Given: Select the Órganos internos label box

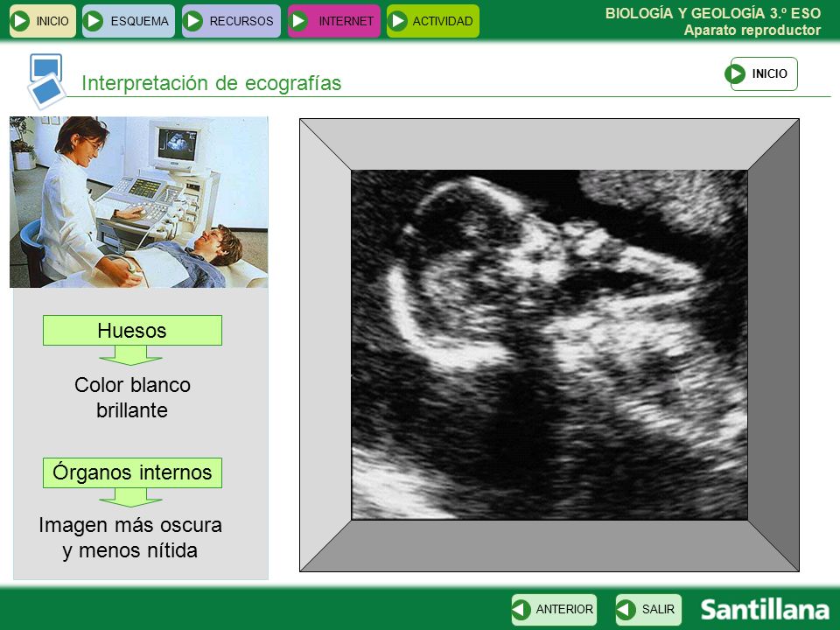Looking at the screenshot, I should (132, 472).
